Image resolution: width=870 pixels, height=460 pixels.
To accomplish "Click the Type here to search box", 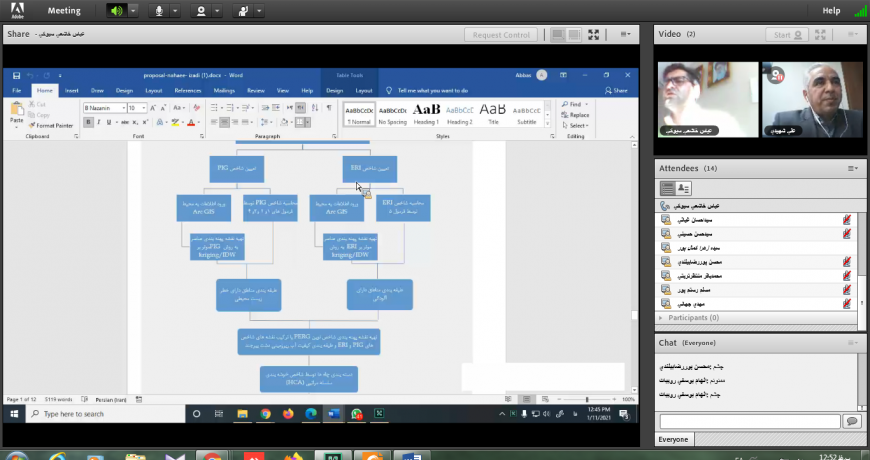I will (105, 414).
